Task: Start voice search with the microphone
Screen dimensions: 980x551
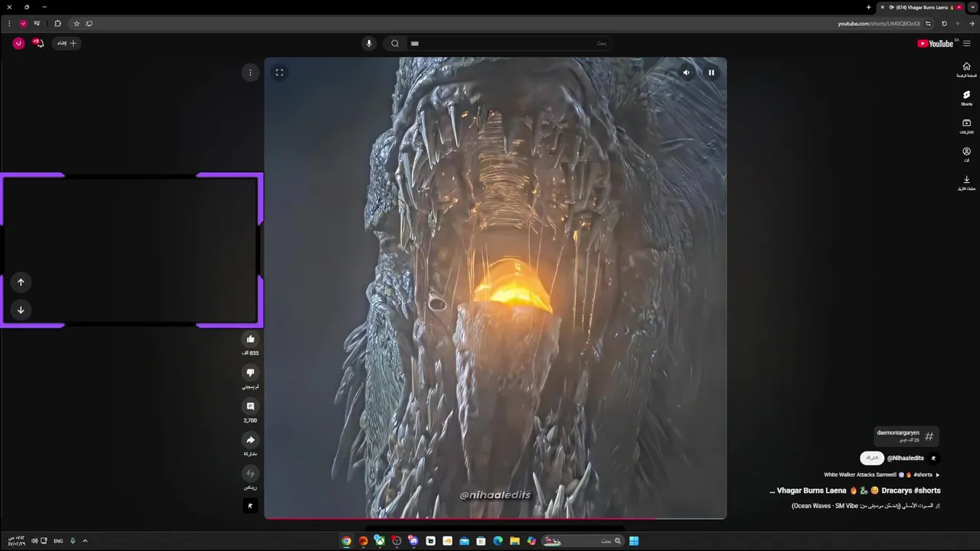Action: point(369,44)
